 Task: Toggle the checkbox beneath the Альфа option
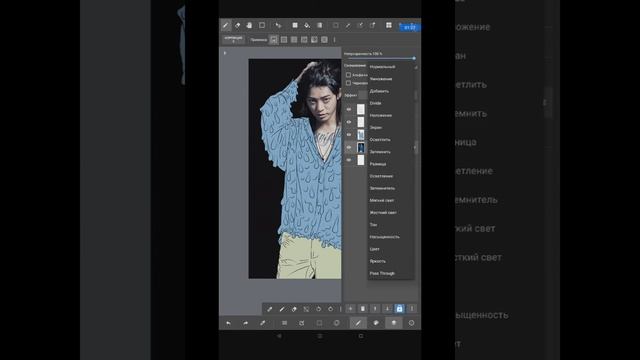pos(348,83)
